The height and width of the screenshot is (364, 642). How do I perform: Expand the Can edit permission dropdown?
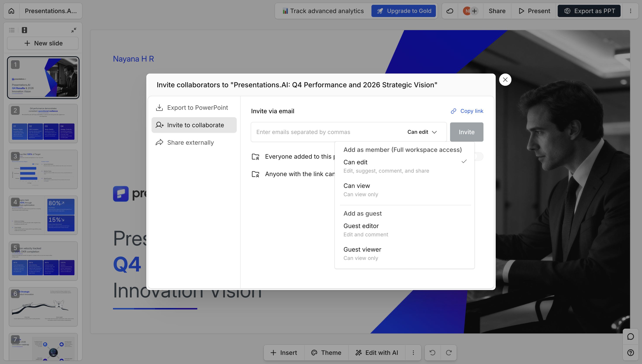coord(422,132)
